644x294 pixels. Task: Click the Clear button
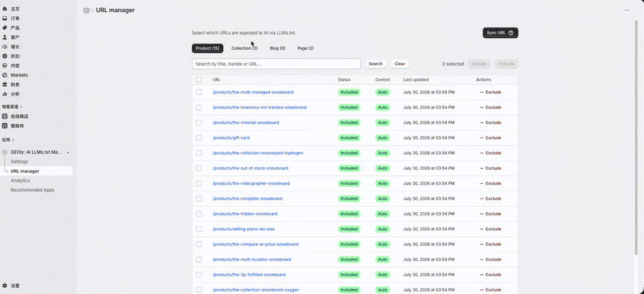400,64
